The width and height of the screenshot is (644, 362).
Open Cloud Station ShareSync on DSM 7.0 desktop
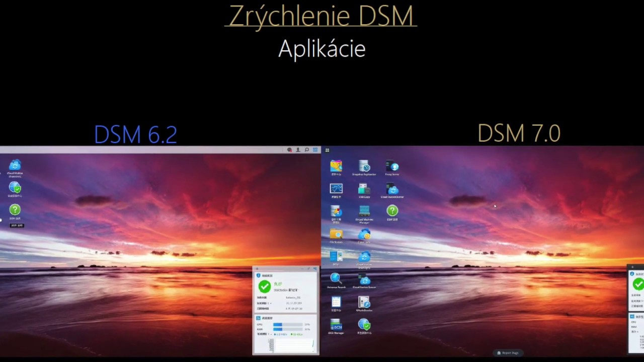point(364,256)
